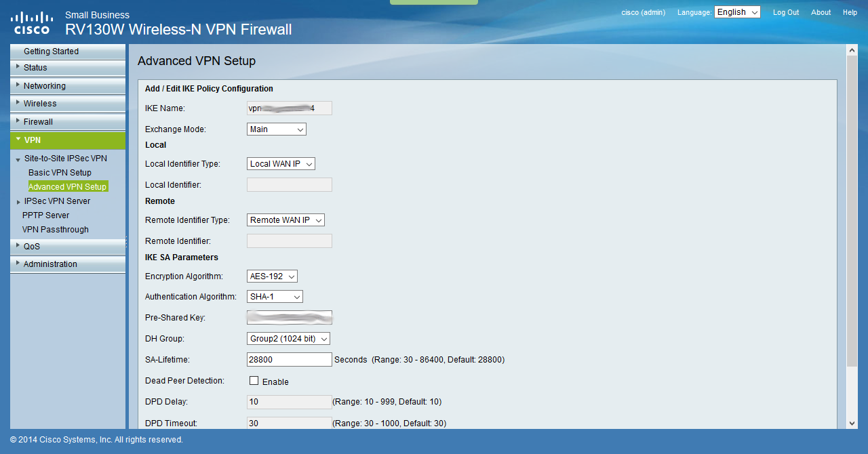Open the QoS menu
This screenshot has width=868, height=454.
(x=68, y=247)
